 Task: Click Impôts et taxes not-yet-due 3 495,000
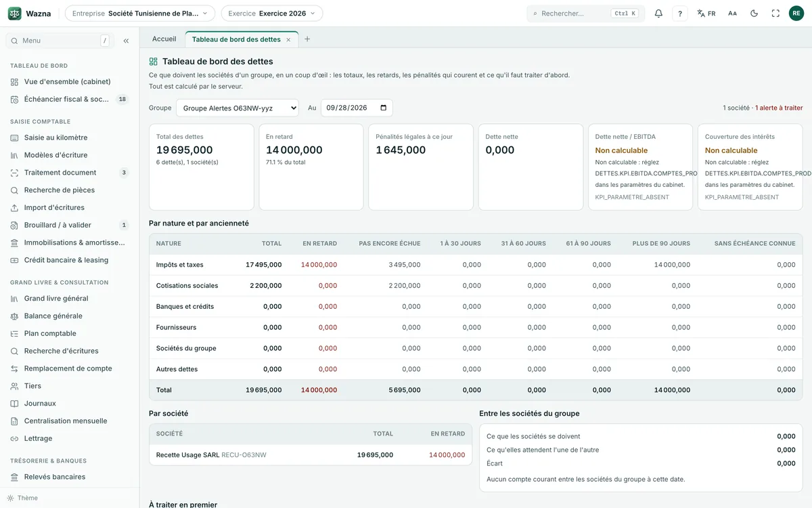pyautogui.click(x=405, y=265)
